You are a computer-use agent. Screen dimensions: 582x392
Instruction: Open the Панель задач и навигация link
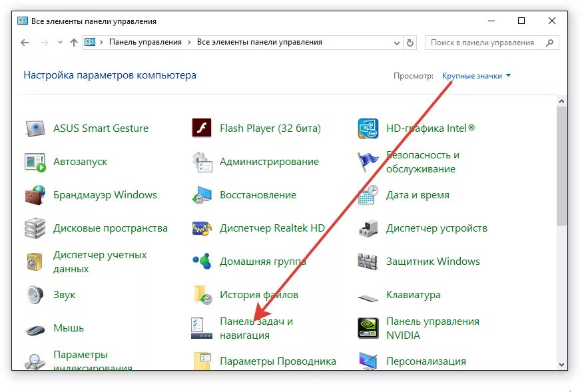[256, 328]
